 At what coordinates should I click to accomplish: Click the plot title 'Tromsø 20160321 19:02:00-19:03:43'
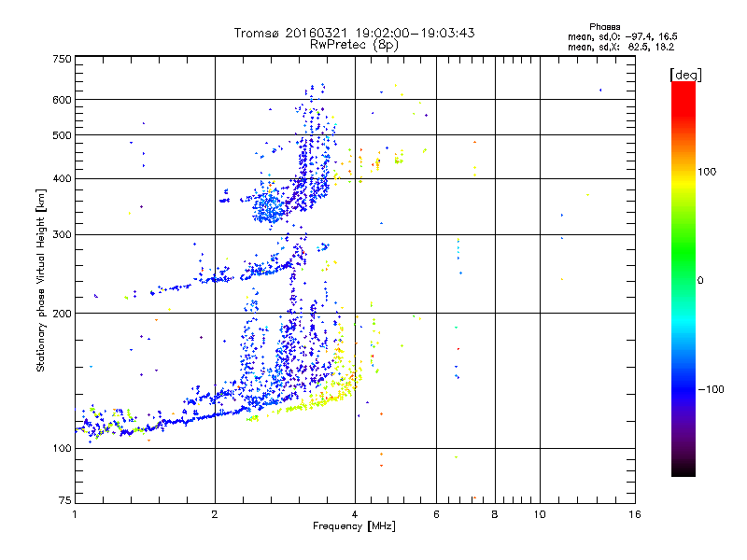click(354, 33)
